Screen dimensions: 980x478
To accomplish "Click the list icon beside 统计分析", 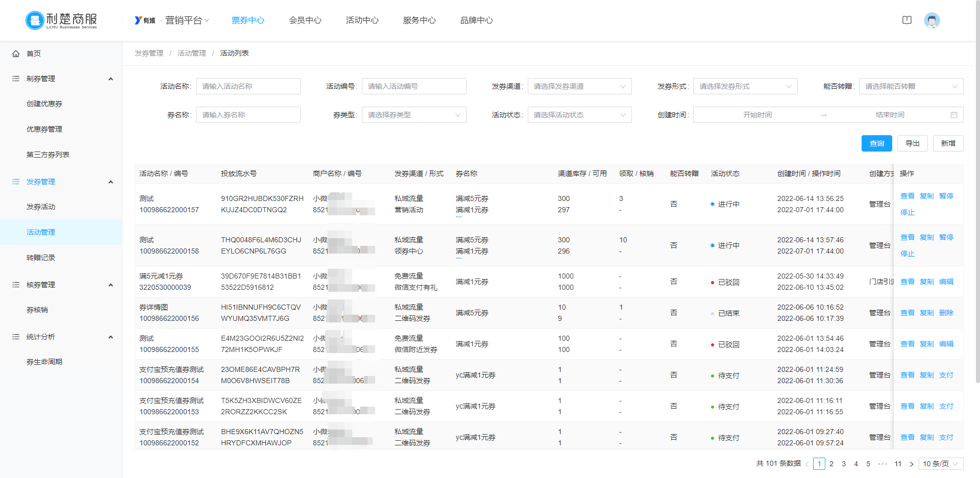I will [16, 337].
